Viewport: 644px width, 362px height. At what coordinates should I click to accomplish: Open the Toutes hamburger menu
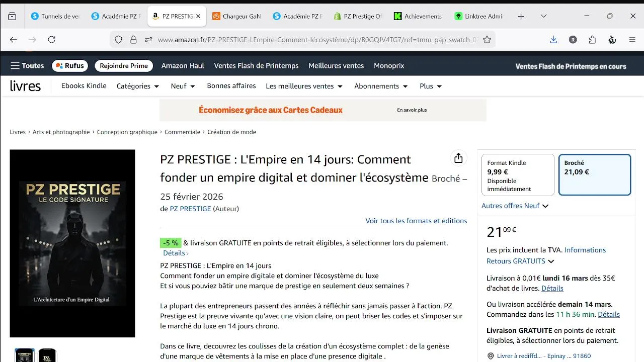point(27,66)
